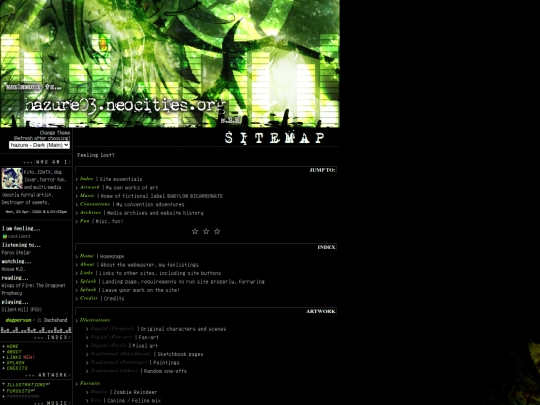This screenshot has height=405, width=540.
Task: Open the Fun link under Jump To
Action: 84,221
